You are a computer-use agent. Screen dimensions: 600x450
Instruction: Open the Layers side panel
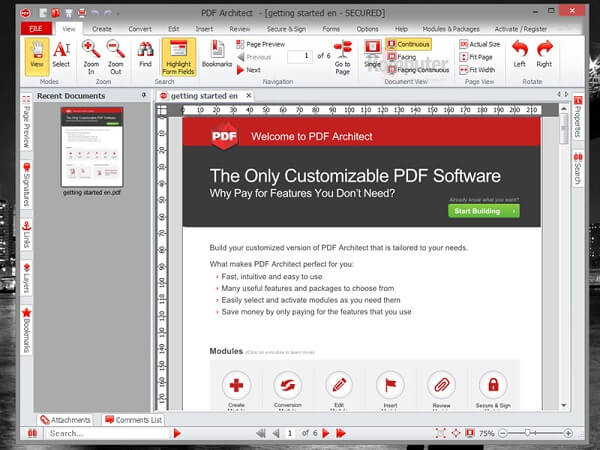tap(26, 278)
